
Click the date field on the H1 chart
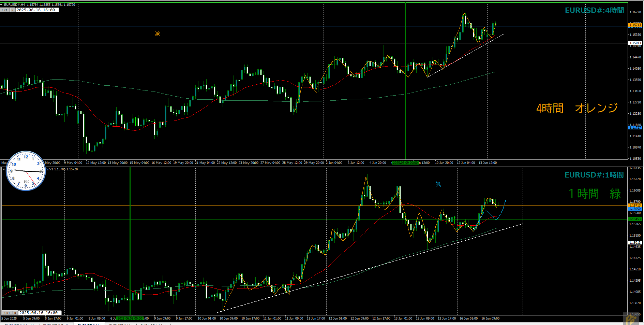(x=40, y=313)
